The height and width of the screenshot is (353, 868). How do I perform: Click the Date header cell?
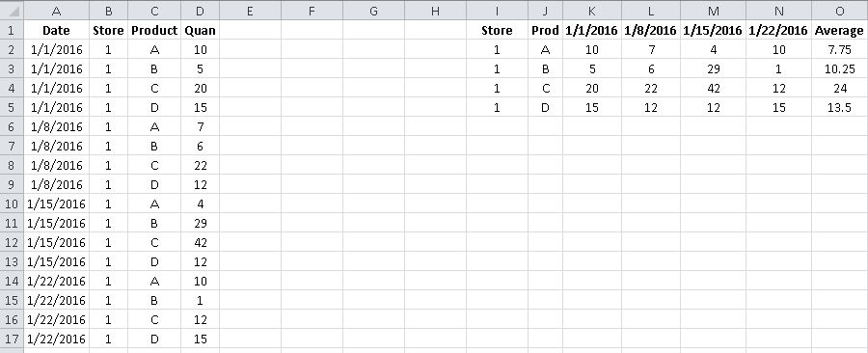coord(56,30)
